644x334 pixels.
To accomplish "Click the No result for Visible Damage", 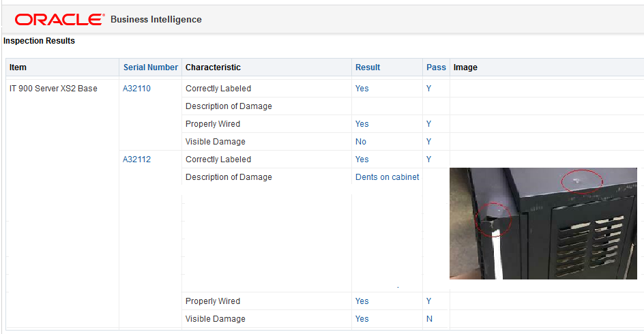I will [x=361, y=142].
